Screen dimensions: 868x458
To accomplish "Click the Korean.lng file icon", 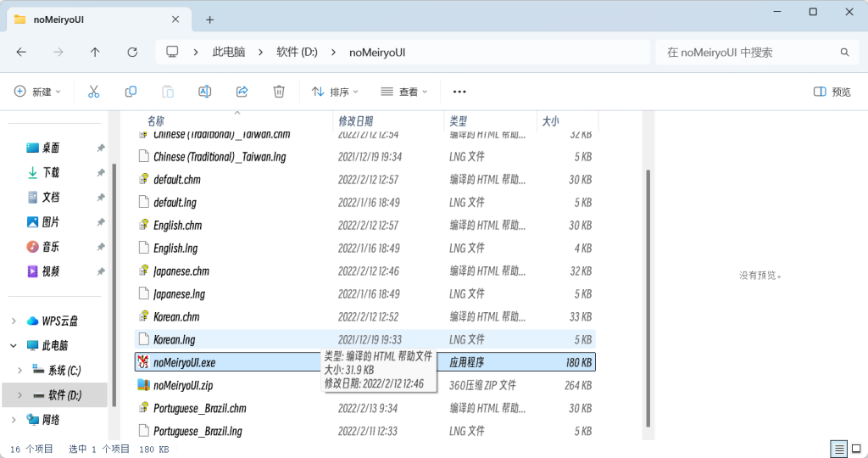I will point(143,339).
